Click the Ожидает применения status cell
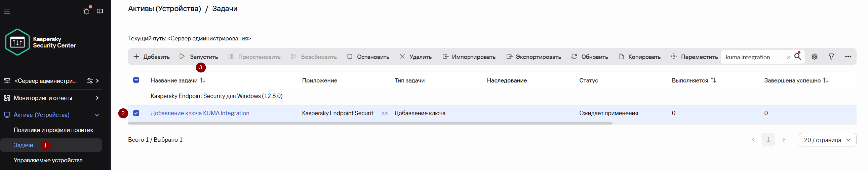 (x=608, y=113)
